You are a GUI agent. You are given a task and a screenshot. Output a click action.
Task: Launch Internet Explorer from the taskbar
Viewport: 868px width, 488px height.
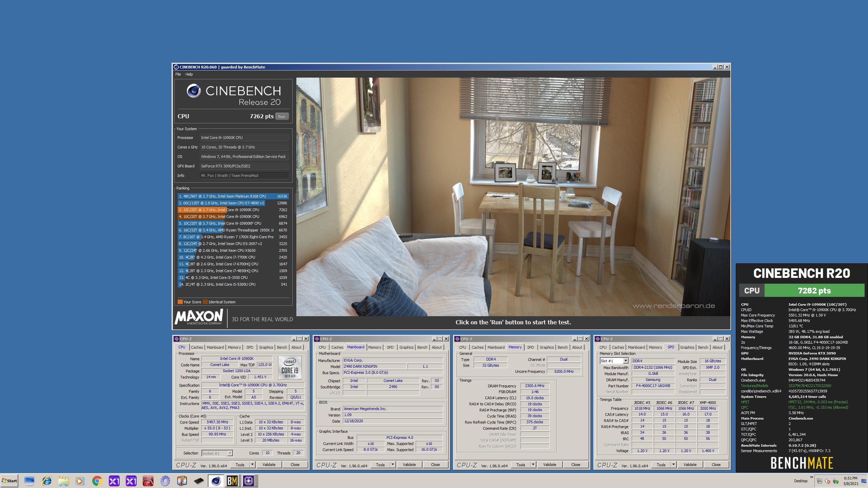pyautogui.click(x=46, y=481)
